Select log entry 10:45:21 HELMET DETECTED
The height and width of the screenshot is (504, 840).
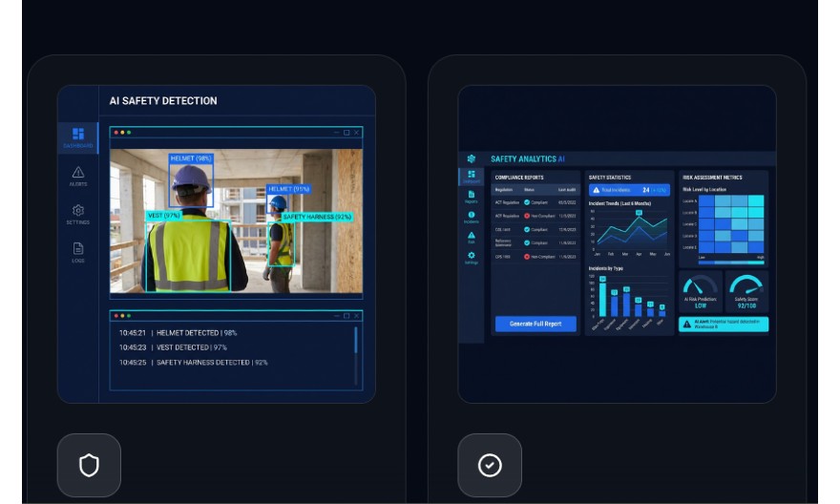(x=178, y=332)
